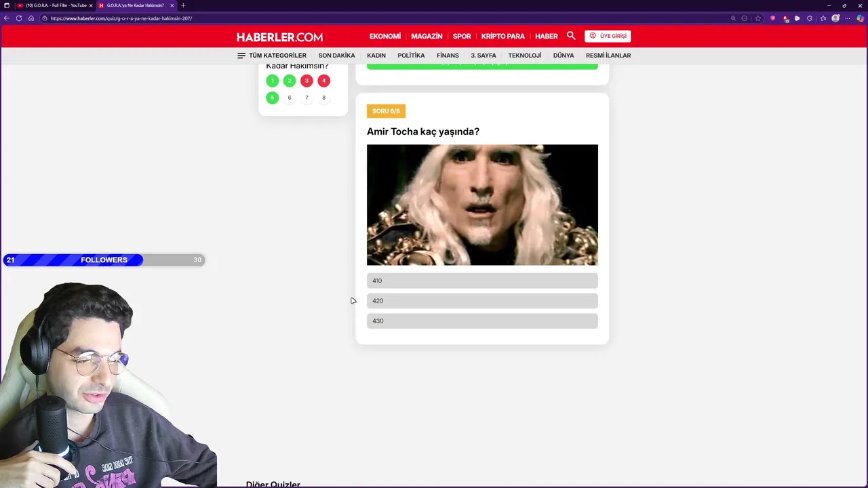Image resolution: width=868 pixels, height=488 pixels.
Task: Open the tab actions menu icon
Action: (x=7, y=5)
